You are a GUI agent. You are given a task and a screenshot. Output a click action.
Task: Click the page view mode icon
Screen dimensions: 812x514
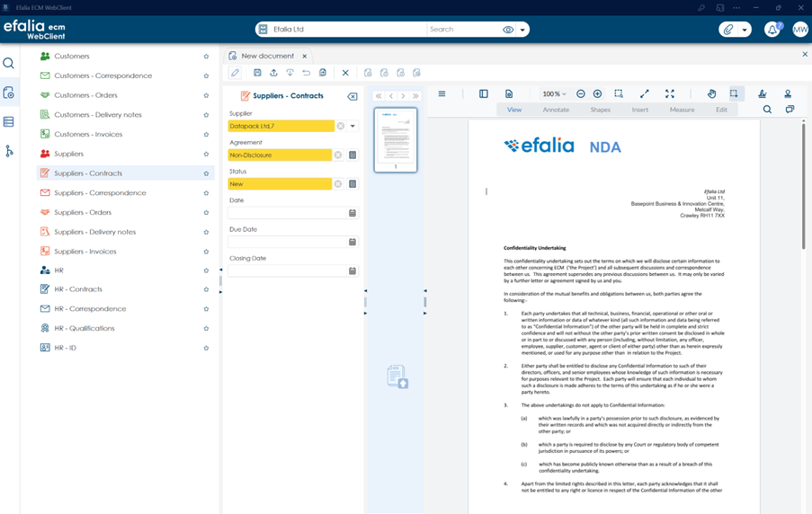[x=509, y=93]
